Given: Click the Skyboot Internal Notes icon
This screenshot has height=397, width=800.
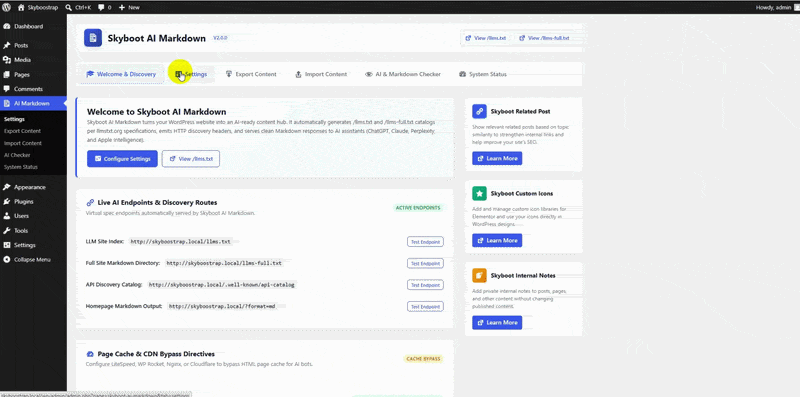Looking at the screenshot, I should tap(479, 276).
